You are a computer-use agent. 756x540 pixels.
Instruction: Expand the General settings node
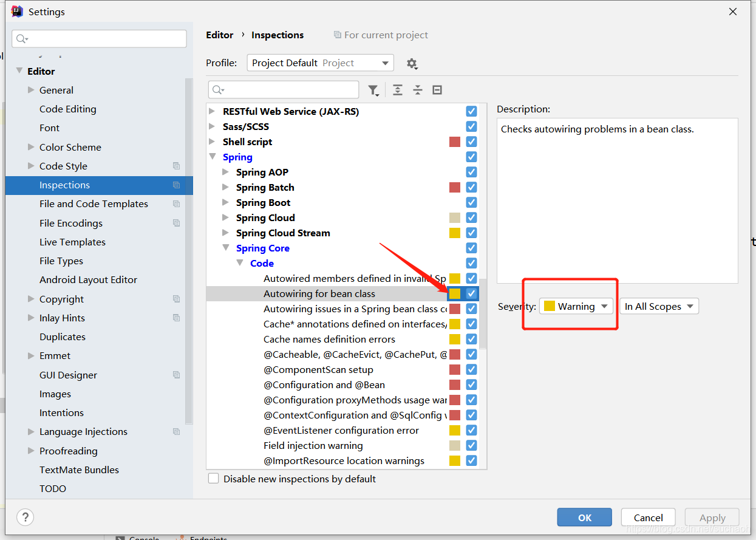coord(31,90)
